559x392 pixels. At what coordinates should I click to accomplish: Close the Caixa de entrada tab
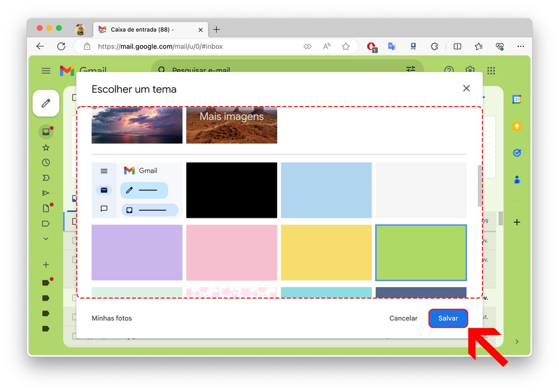pyautogui.click(x=201, y=30)
